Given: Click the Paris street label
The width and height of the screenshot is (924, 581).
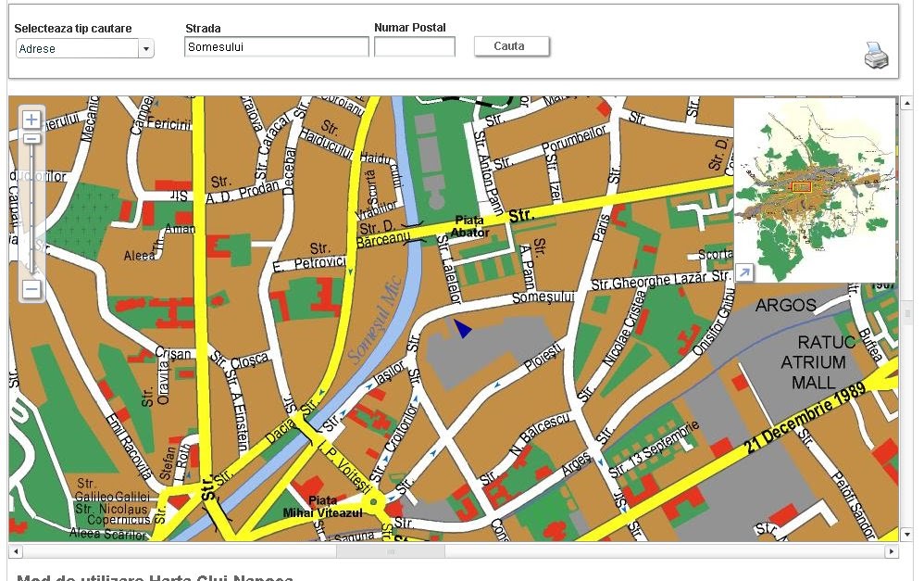Looking at the screenshot, I should (x=601, y=227).
